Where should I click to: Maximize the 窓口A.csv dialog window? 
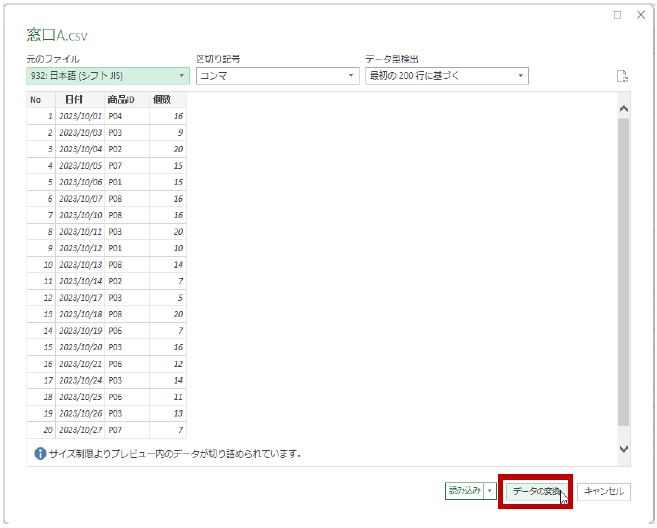pyautogui.click(x=617, y=15)
